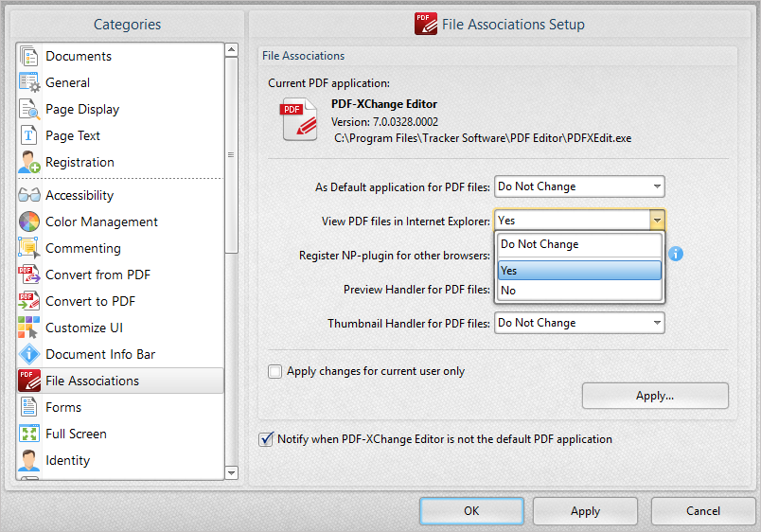The image size is (761, 532).
Task: Select the Accessibility glasses icon
Action: pos(29,196)
